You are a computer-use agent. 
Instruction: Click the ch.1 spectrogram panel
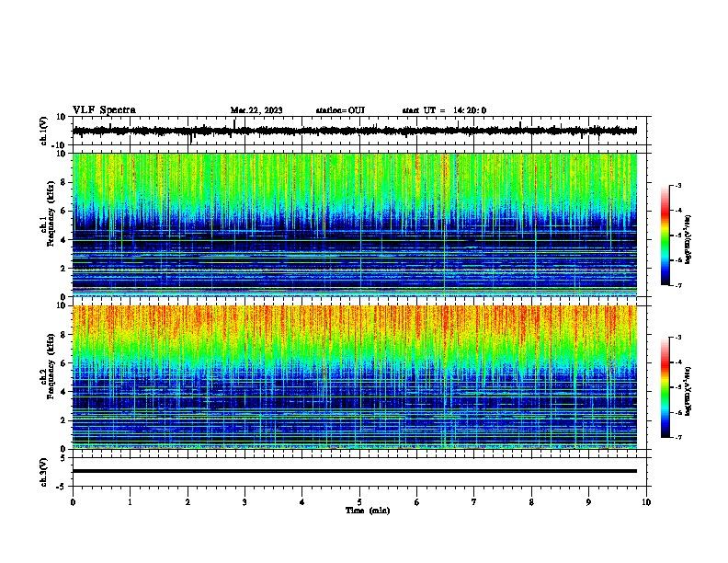(x=355, y=224)
